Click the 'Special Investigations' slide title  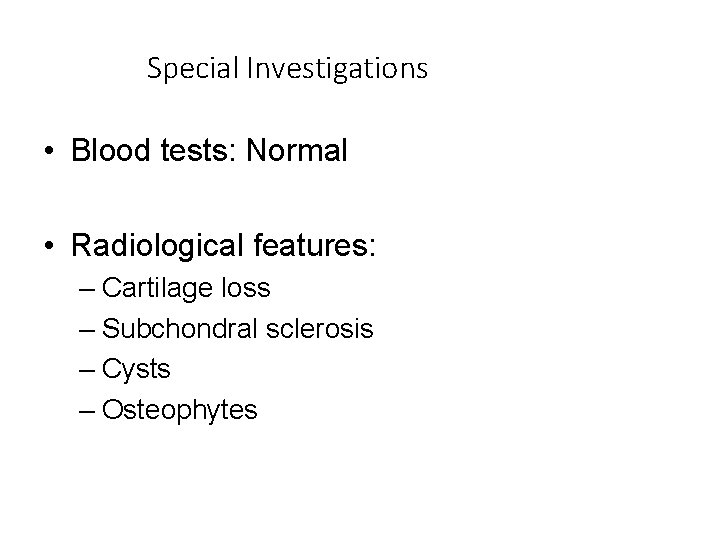coord(287,69)
